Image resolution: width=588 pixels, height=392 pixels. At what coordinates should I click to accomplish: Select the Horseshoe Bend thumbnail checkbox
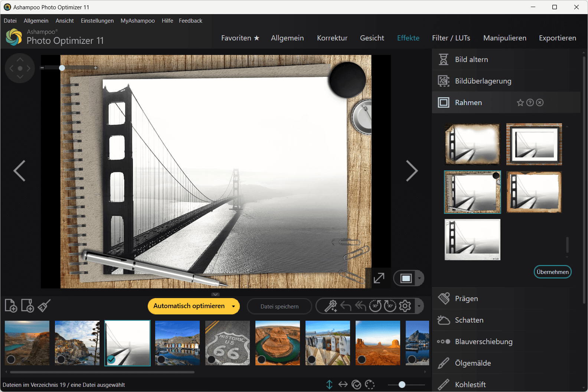pyautogui.click(x=261, y=359)
